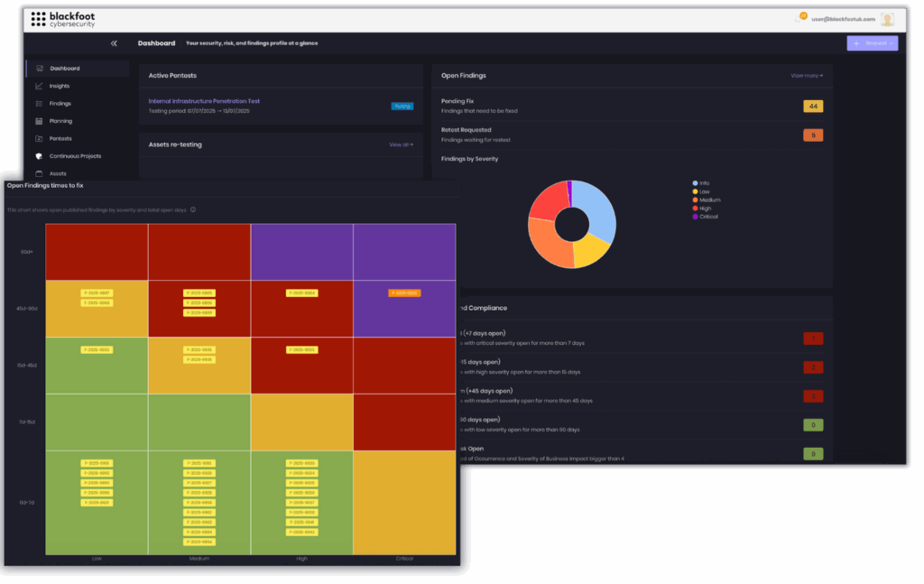Click View more in Open Findings
The image size is (924, 584).
806,76
